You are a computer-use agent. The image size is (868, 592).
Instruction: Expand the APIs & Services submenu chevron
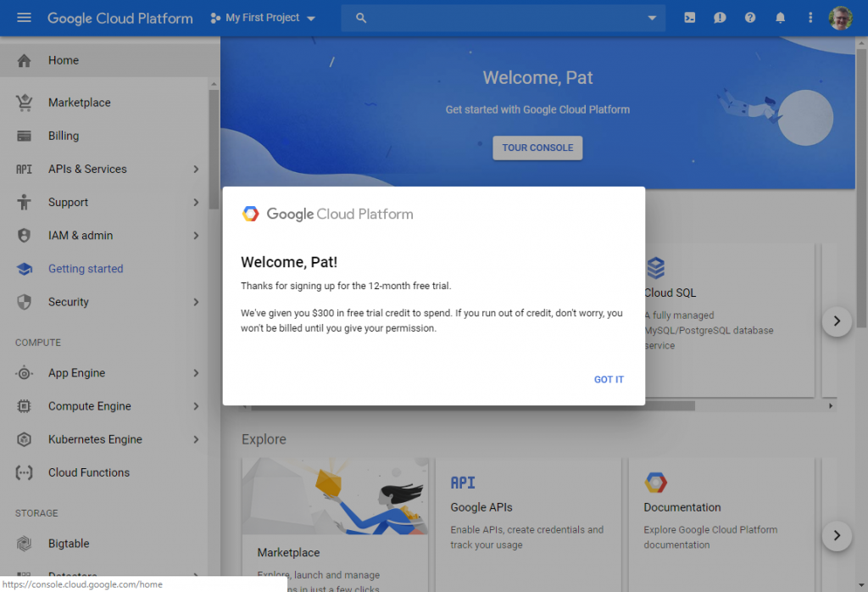[x=196, y=169]
